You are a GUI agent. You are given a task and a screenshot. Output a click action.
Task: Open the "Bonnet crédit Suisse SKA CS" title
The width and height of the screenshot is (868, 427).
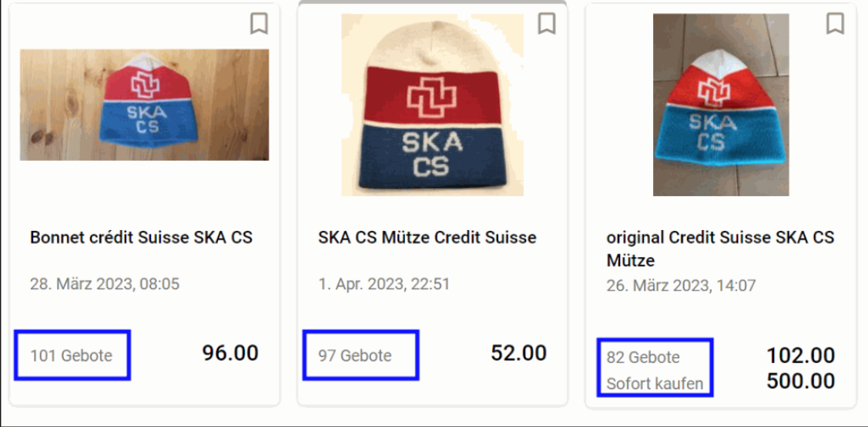[141, 238]
